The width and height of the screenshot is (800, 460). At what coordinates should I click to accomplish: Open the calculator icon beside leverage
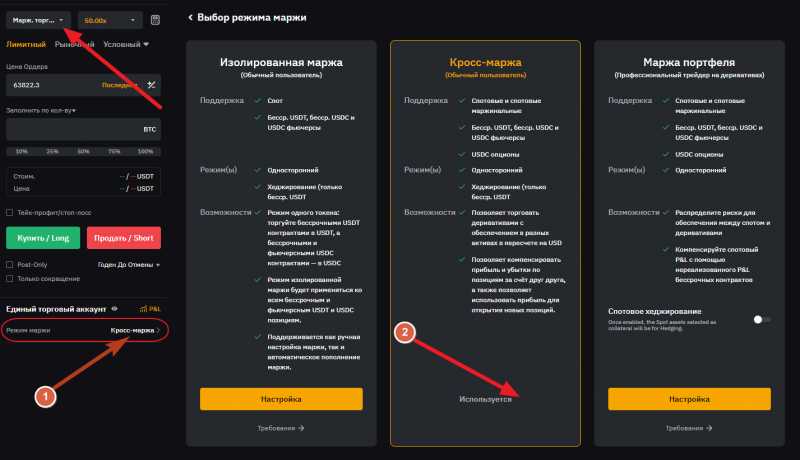[155, 19]
